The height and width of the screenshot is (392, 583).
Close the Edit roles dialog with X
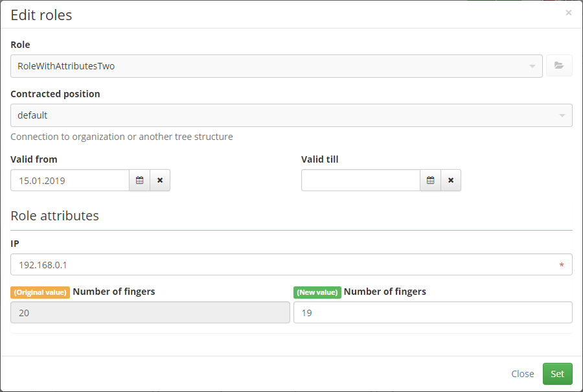(x=569, y=13)
